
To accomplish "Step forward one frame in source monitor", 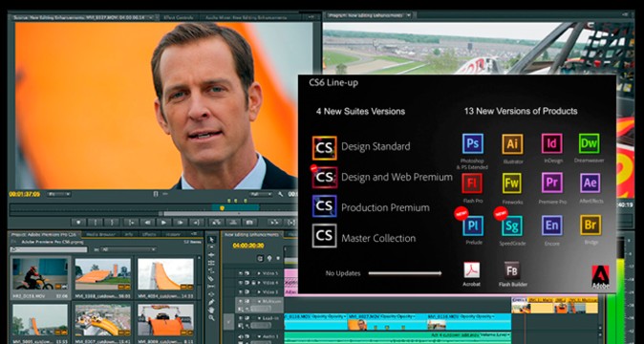I will pyautogui.click(x=180, y=222).
